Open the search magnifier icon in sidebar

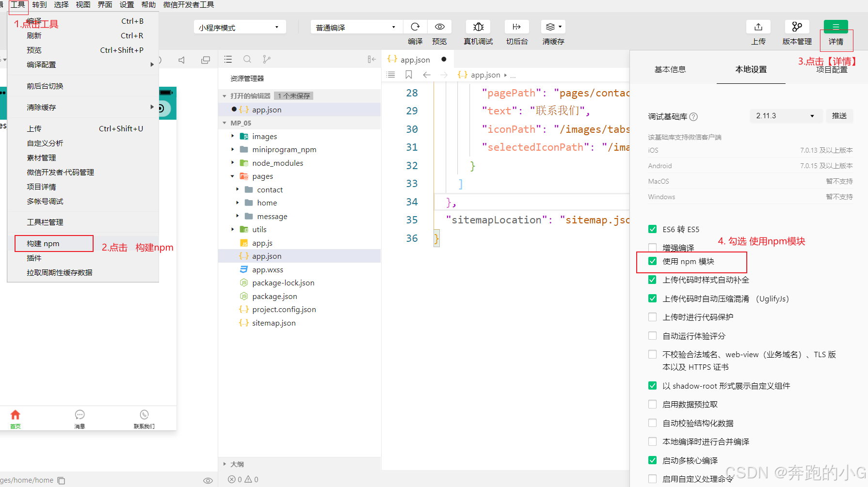pos(247,60)
